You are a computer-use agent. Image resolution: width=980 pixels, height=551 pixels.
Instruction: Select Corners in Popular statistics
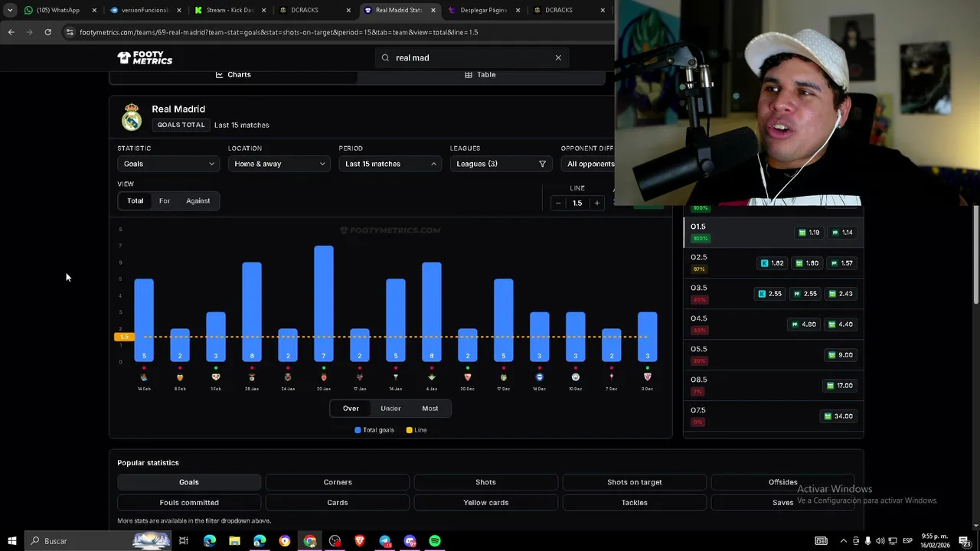click(x=338, y=482)
